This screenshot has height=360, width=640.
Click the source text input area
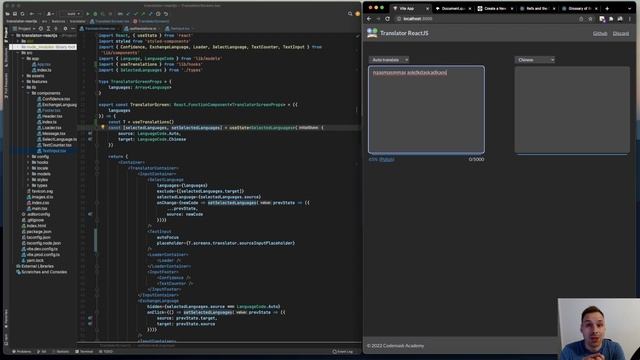pos(426,109)
